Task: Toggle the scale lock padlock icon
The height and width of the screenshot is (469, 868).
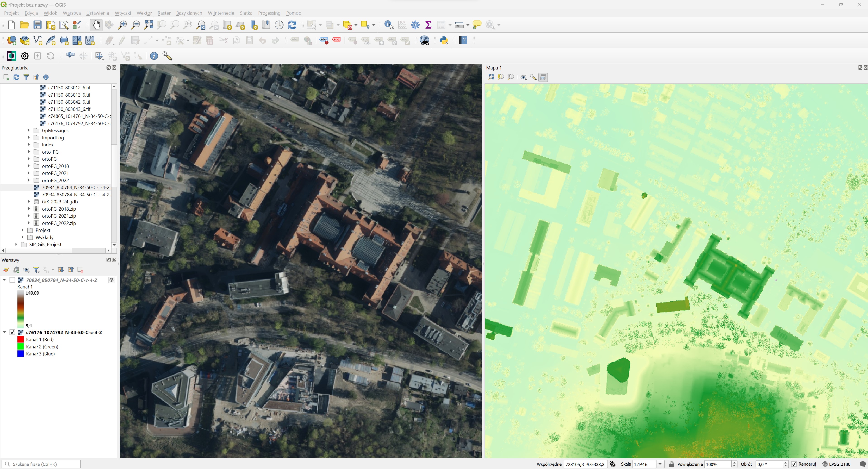Action: coord(671,464)
